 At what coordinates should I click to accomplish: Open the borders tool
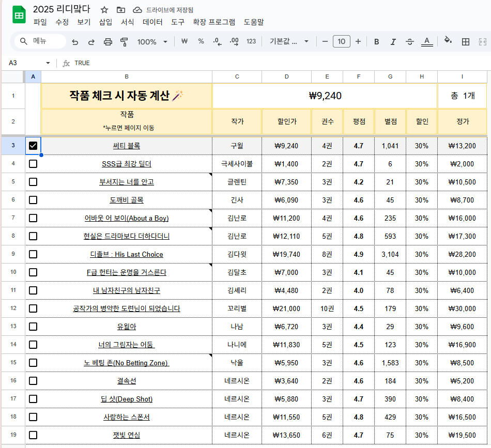point(466,42)
